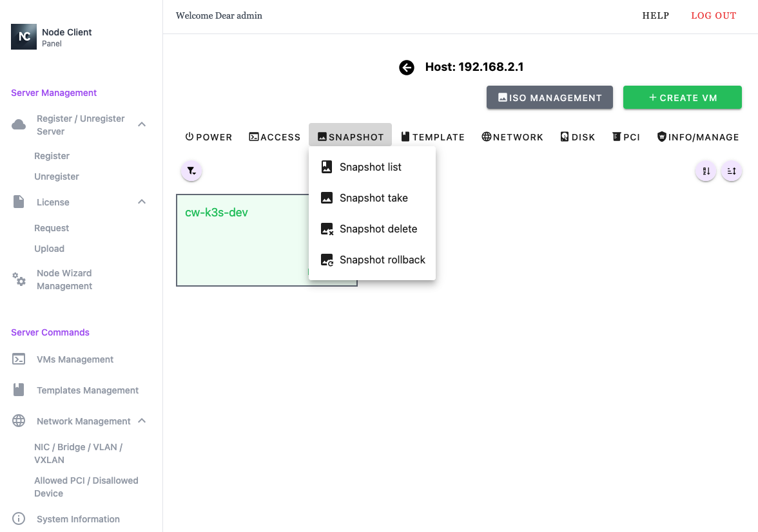Viewport: 758px width, 532px height.
Task: Open the Power menu tab
Action: 209,137
